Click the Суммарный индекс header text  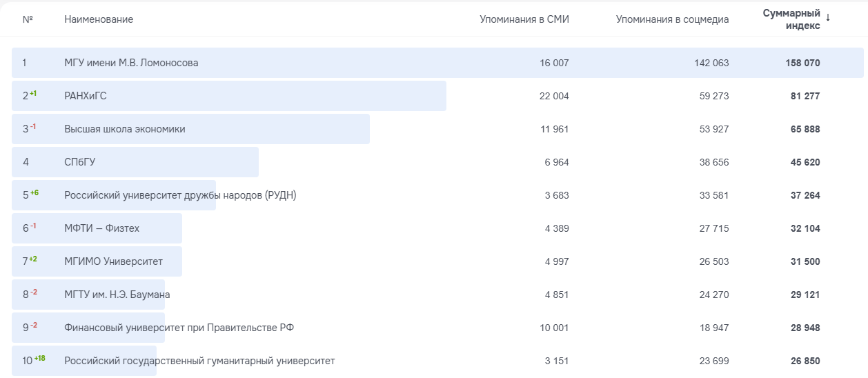[x=791, y=19]
